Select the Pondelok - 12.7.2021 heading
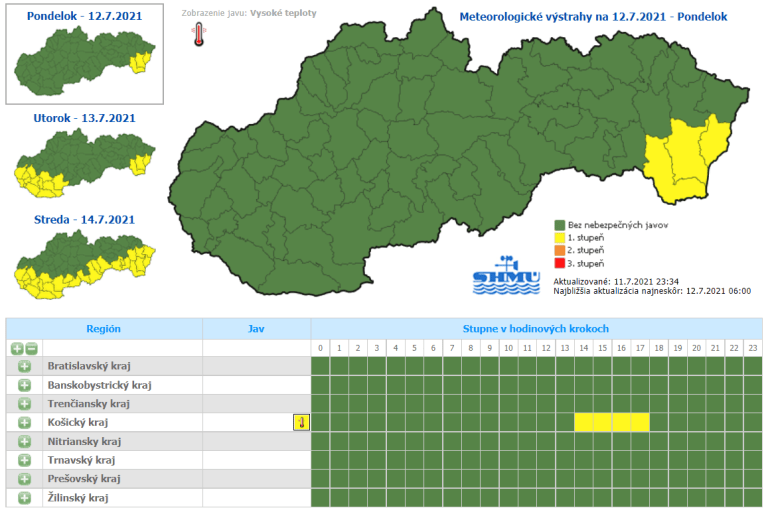The width and height of the screenshot is (770, 516). tap(84, 16)
